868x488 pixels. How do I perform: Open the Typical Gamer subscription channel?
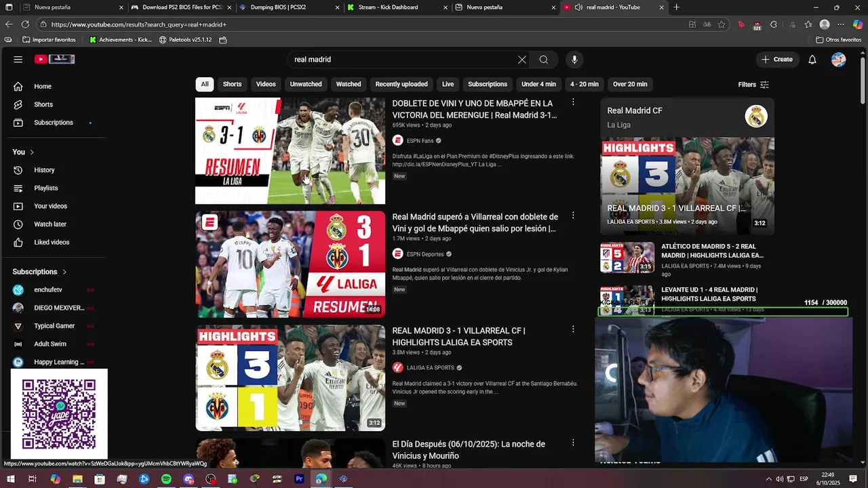pos(54,326)
